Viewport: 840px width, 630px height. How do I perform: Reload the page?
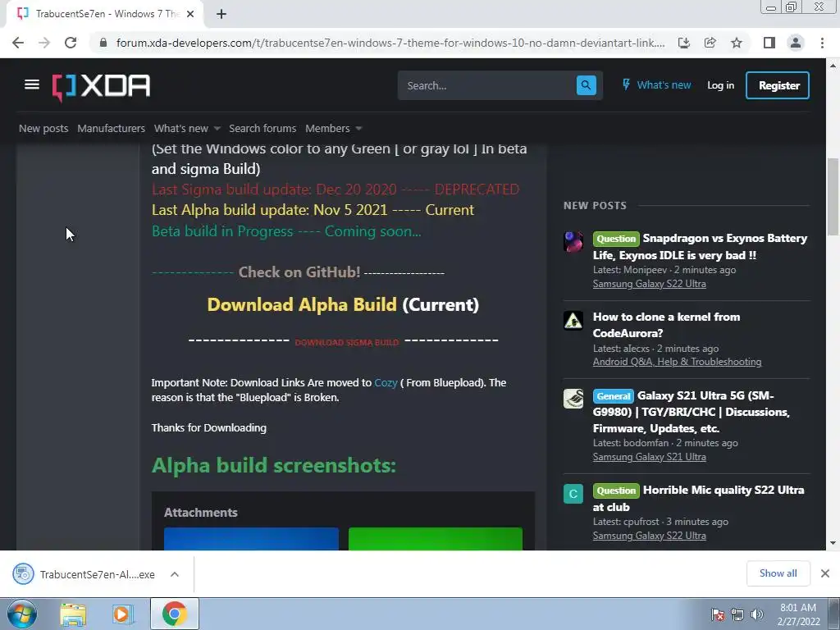click(x=71, y=43)
